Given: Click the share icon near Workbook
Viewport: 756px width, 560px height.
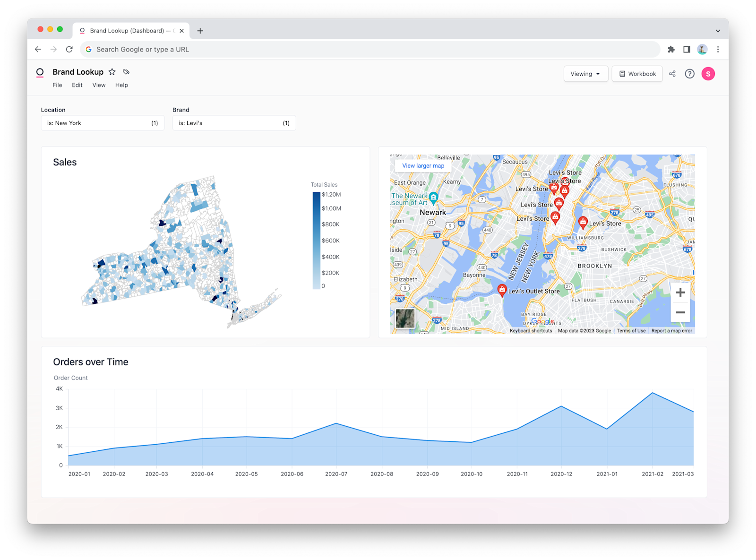Looking at the screenshot, I should pos(672,74).
